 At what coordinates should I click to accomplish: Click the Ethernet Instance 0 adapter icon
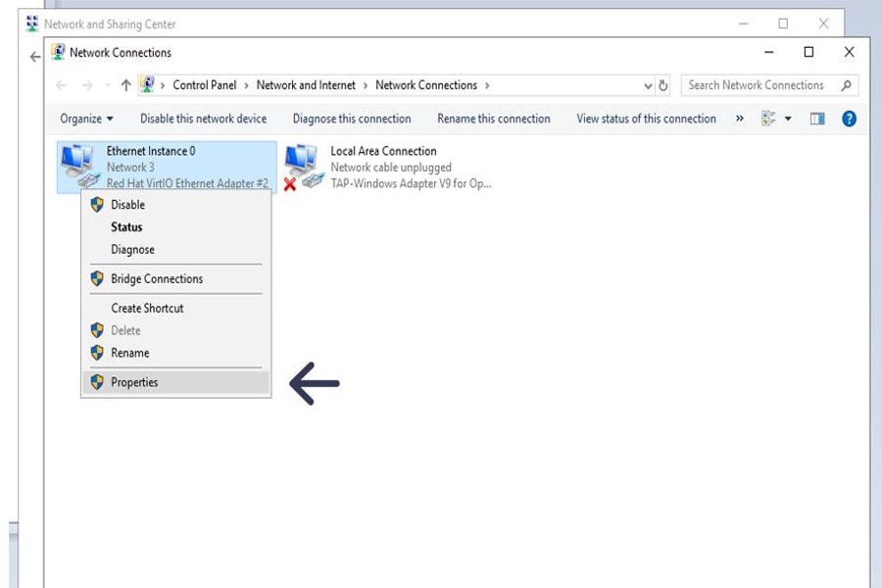tap(78, 165)
